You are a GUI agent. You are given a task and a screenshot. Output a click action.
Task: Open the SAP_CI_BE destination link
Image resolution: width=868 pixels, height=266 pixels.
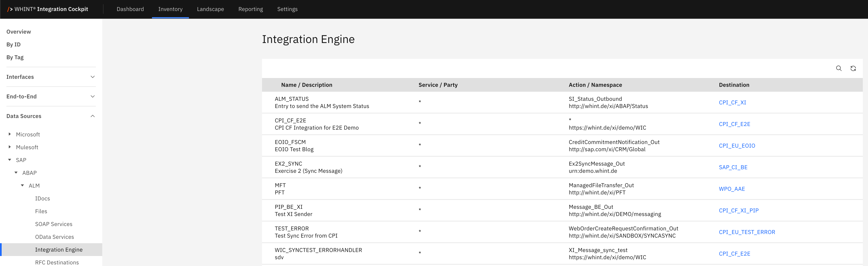point(733,167)
